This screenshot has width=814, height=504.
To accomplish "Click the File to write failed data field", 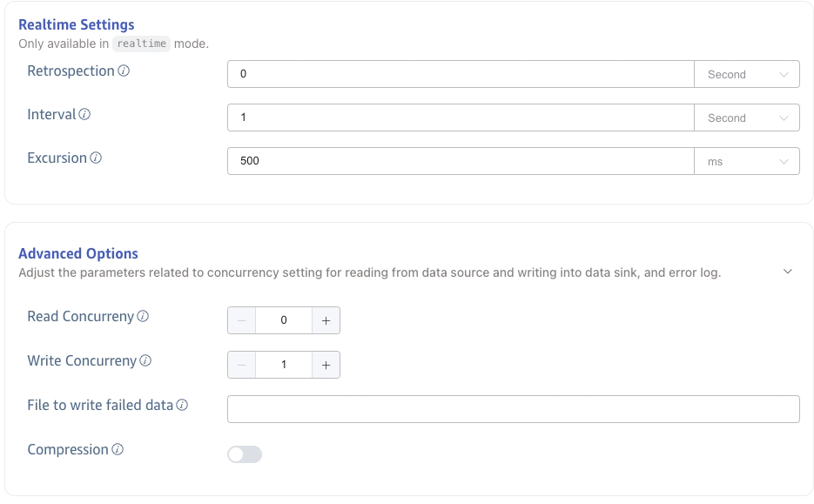I will coord(513,409).
